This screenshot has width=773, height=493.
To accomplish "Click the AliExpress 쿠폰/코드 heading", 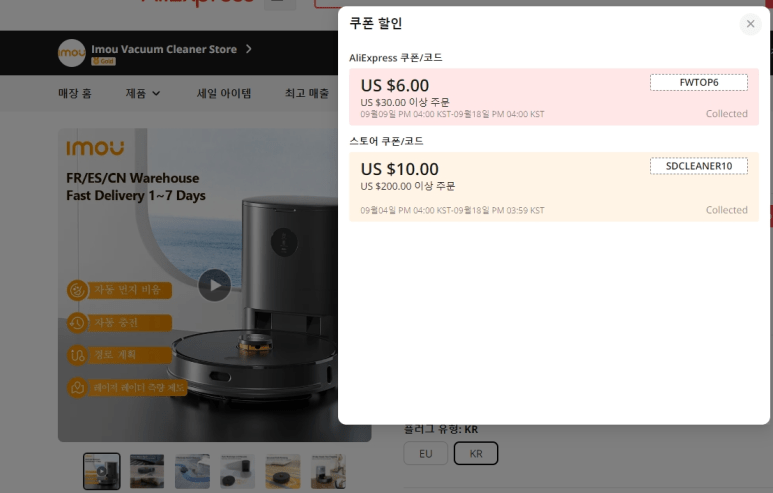I will [396, 58].
